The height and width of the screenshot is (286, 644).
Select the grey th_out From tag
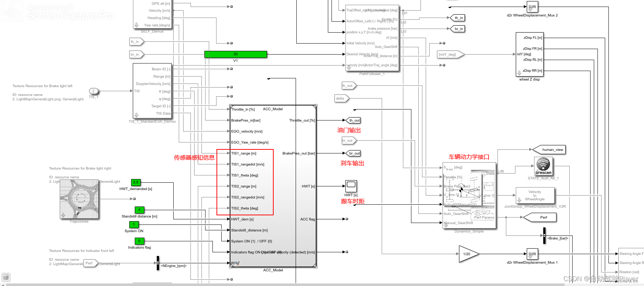pyautogui.click(x=349, y=86)
